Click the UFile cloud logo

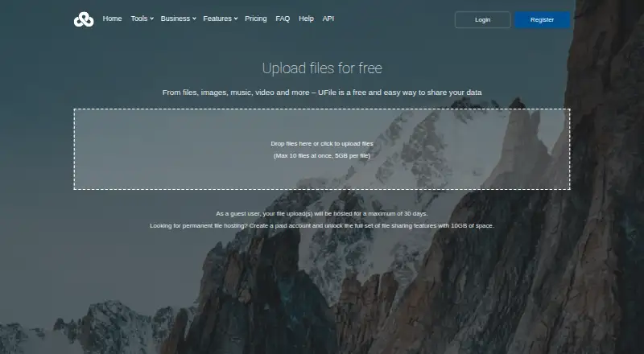coord(84,19)
